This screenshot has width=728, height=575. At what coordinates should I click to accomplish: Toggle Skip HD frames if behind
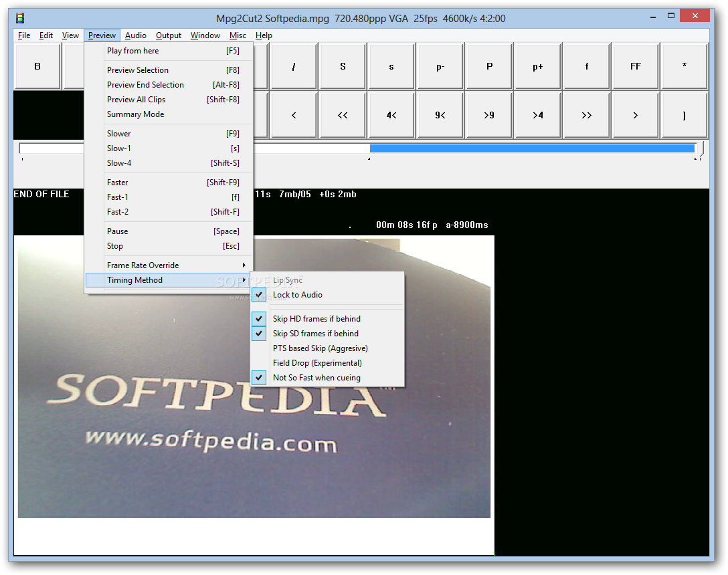327,319
